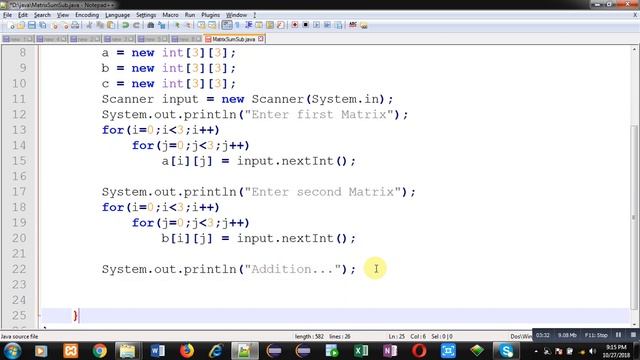Open Find with the binoculars icon
Screen dimensions: 640x360
click(151, 25)
